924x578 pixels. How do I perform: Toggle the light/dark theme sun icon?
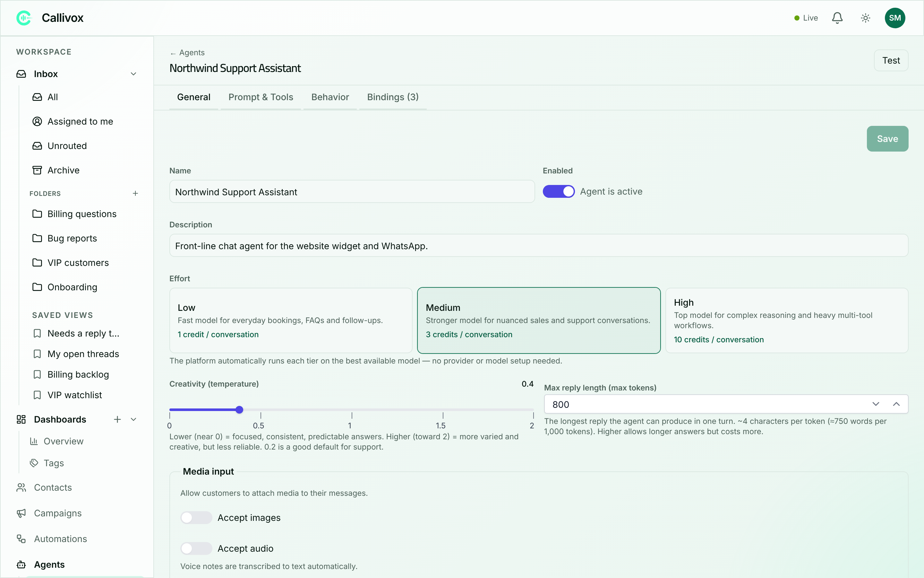click(865, 18)
